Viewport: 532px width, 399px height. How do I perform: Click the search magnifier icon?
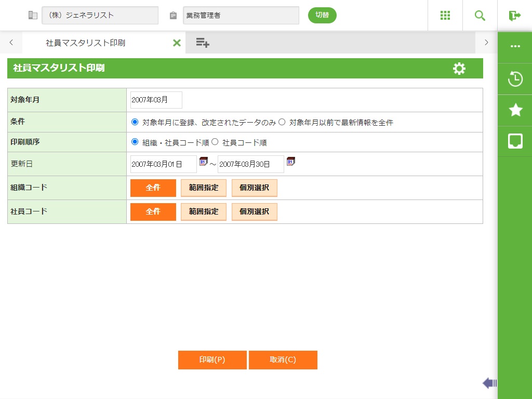coord(480,15)
